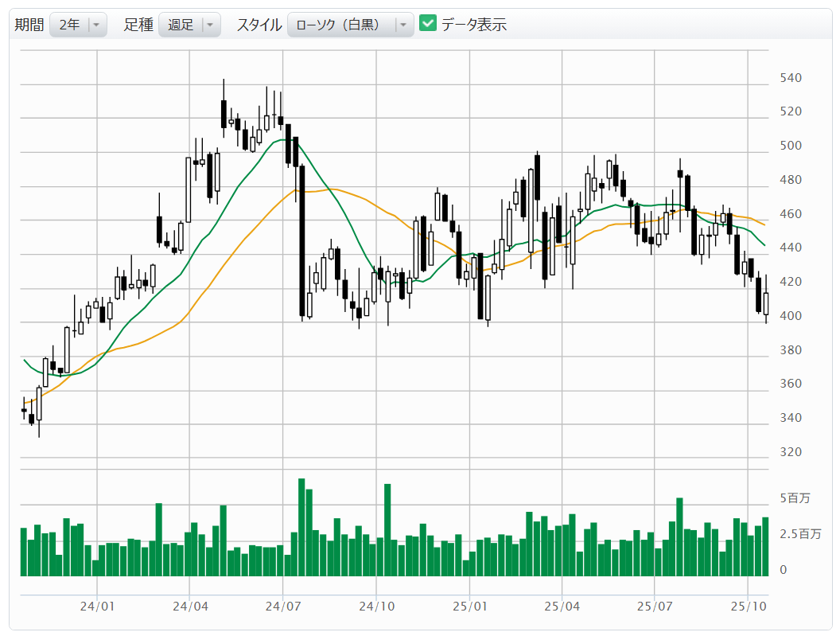840x636 pixels.
Task: Click the 25/10 date label on x-axis
Action: [748, 606]
